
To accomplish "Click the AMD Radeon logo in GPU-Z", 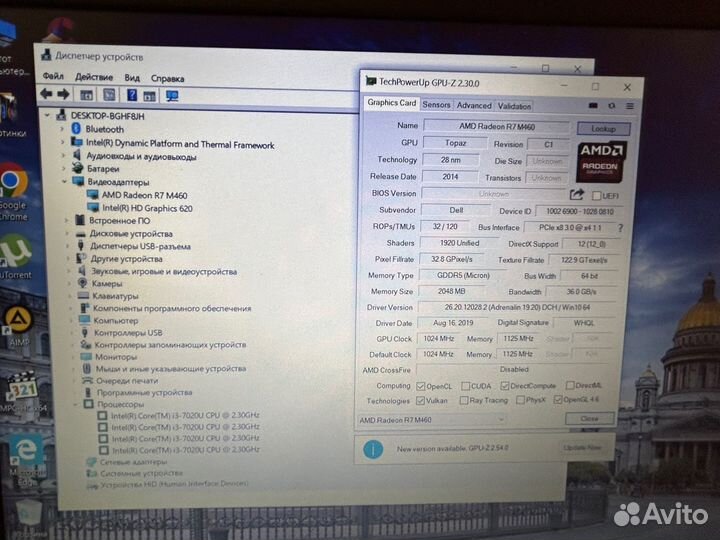I will tap(601, 162).
